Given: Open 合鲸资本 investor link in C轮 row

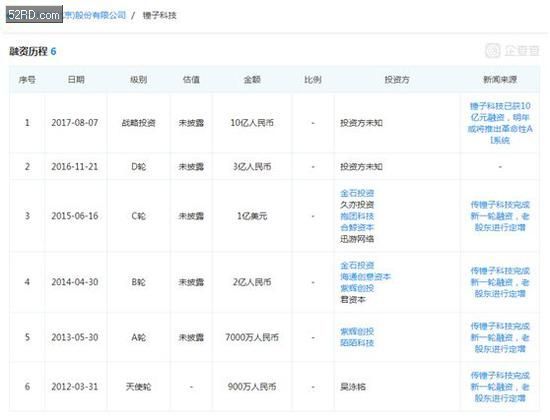Looking at the screenshot, I should pyautogui.click(x=357, y=227).
